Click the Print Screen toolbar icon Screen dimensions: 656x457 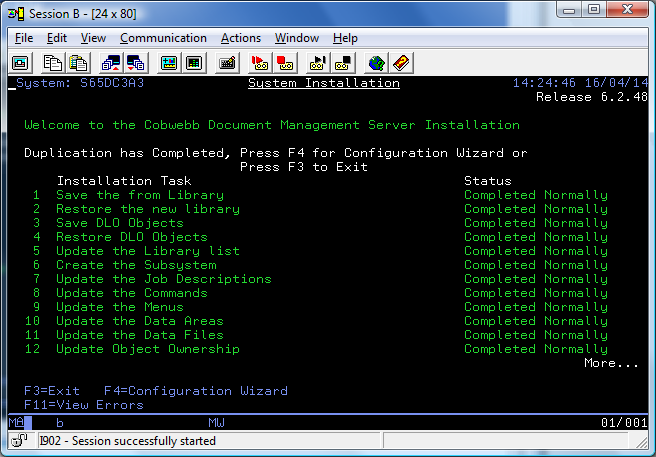click(20, 63)
